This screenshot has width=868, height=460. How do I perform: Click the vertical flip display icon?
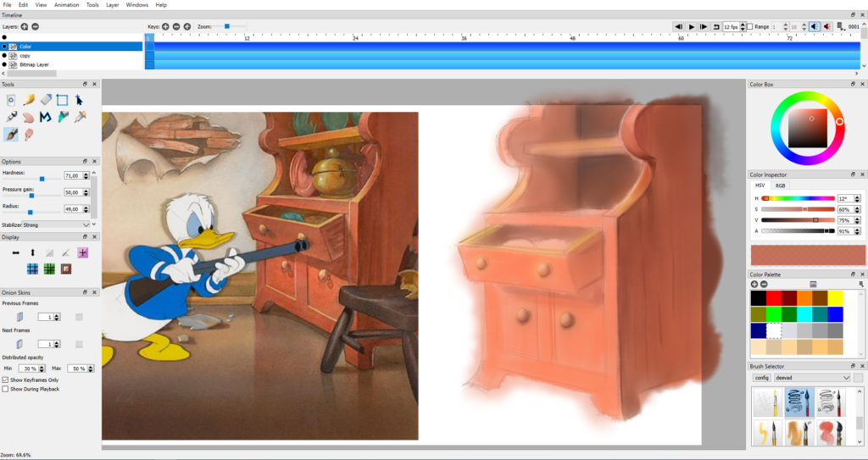[x=33, y=252]
